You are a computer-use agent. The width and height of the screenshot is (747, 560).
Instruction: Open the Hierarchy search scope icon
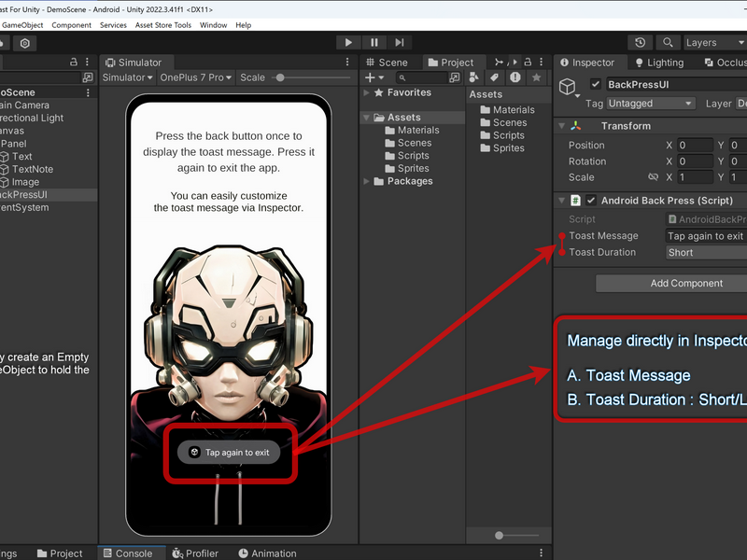[88, 77]
